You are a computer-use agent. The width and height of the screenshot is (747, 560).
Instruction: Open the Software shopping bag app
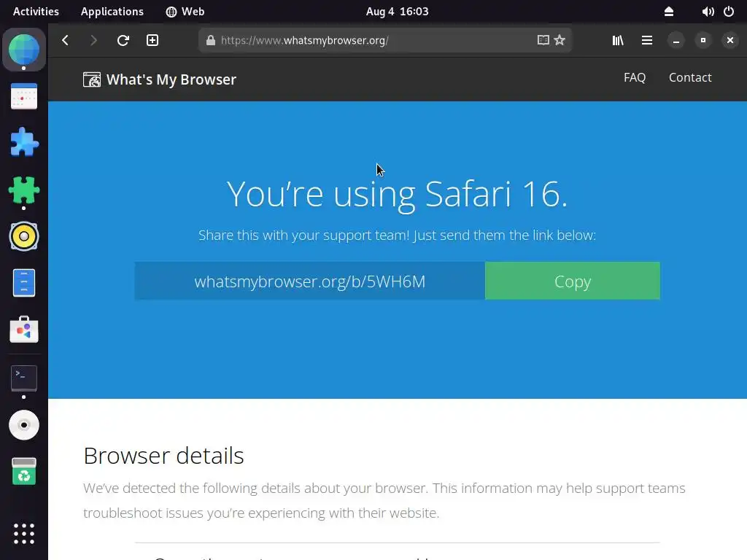pos(24,329)
